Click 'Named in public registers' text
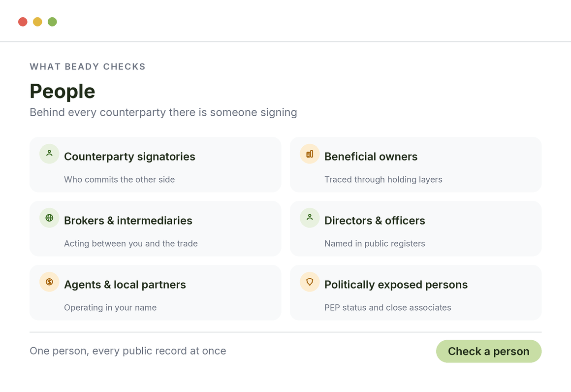This screenshot has height=392, width=571. [x=375, y=244]
